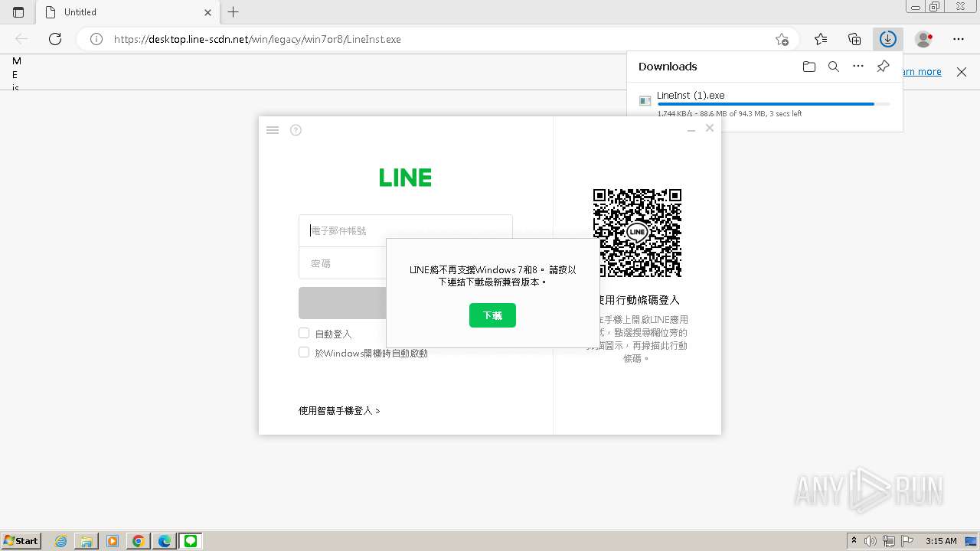Screen dimensions: 980x551
Task: Open the LINE help question-mark icon
Action: point(296,130)
